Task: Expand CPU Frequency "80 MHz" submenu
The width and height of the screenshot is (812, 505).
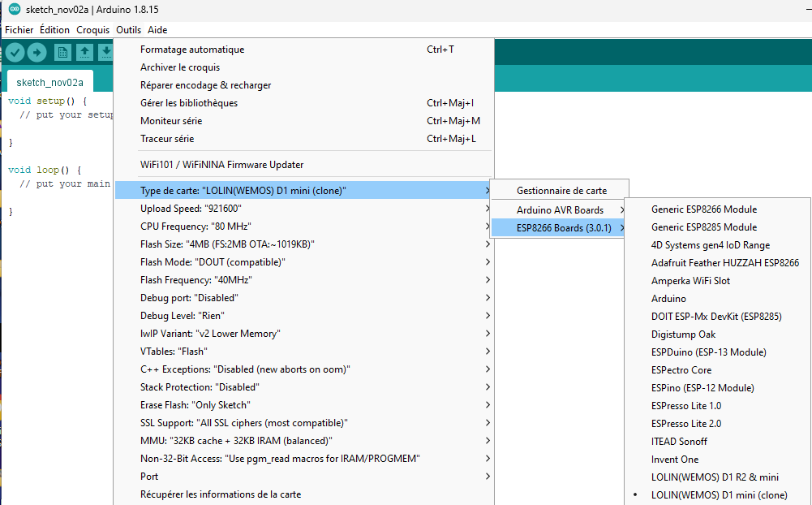Action: point(303,227)
